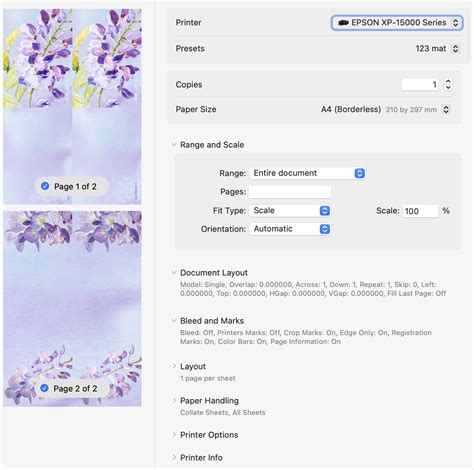Select the page 2 preview thumbnail
The image size is (474, 470).
[x=72, y=309]
